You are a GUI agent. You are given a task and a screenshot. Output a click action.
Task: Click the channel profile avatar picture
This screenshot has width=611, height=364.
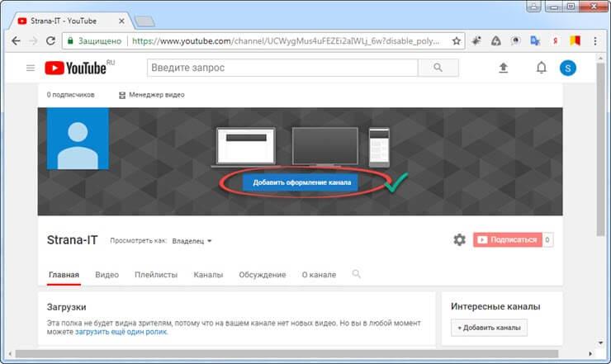78,139
